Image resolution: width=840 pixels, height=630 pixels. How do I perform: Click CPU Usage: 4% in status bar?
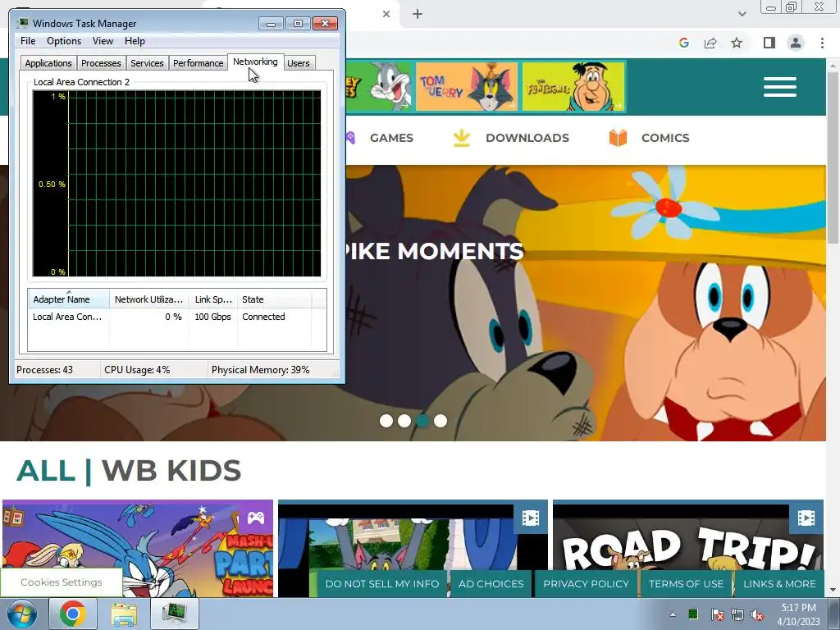pyautogui.click(x=137, y=370)
